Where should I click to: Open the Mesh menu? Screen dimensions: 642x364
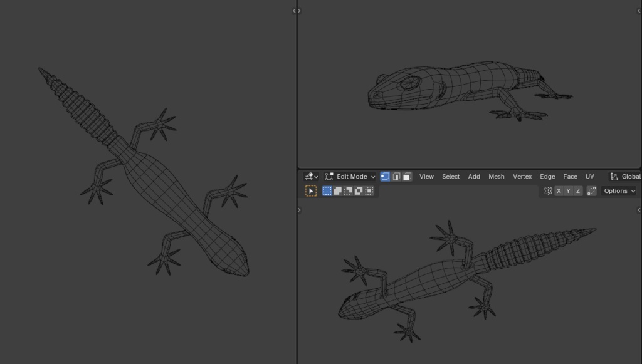click(x=496, y=177)
